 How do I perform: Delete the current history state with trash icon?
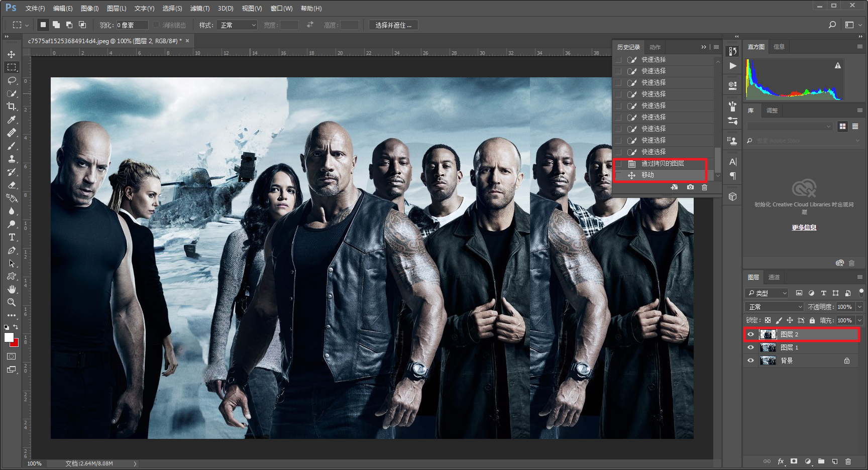click(x=704, y=187)
